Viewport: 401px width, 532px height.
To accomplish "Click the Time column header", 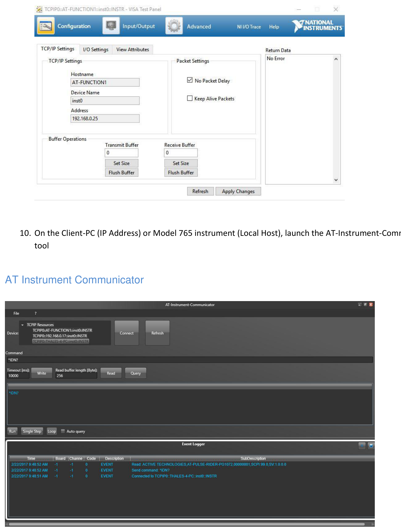I will [x=31, y=458].
